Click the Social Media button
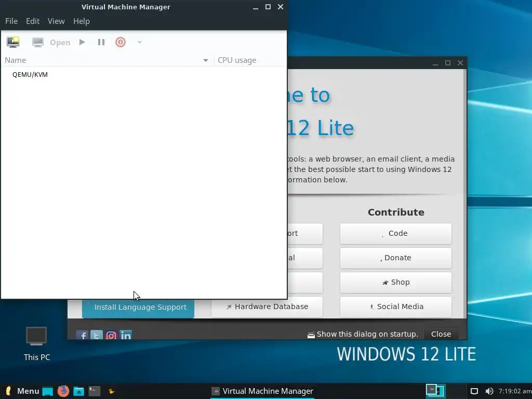 (x=395, y=307)
